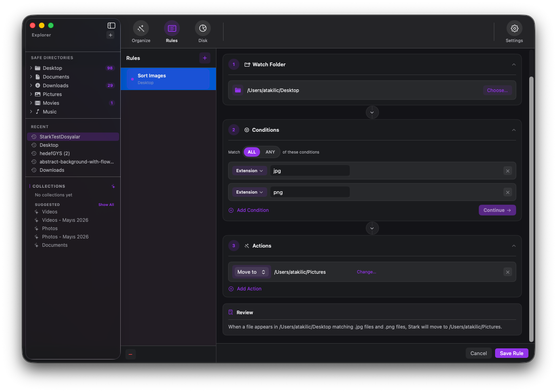Show all suggested collections
This screenshot has width=557, height=392.
click(106, 205)
